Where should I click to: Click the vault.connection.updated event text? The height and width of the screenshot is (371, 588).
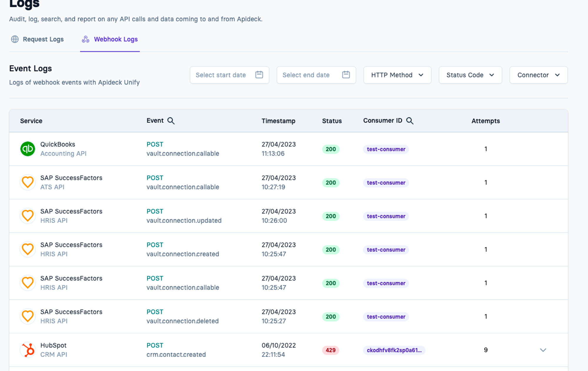(184, 221)
